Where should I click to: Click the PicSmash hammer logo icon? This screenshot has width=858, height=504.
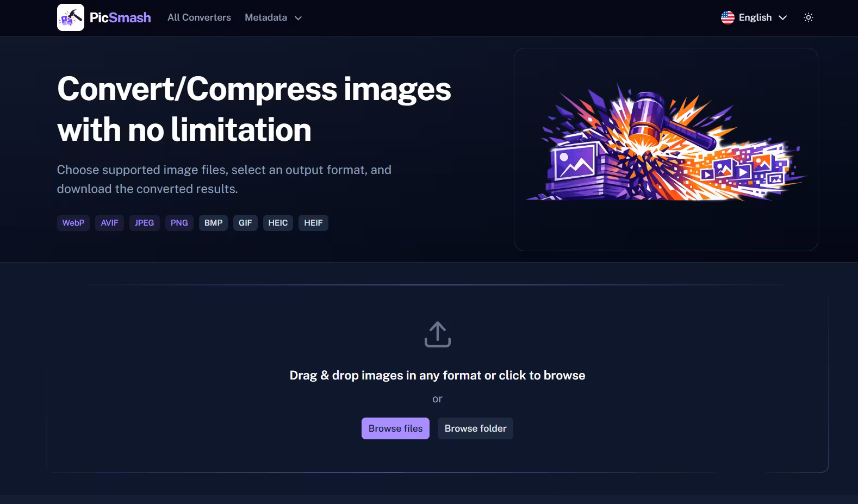(x=71, y=17)
